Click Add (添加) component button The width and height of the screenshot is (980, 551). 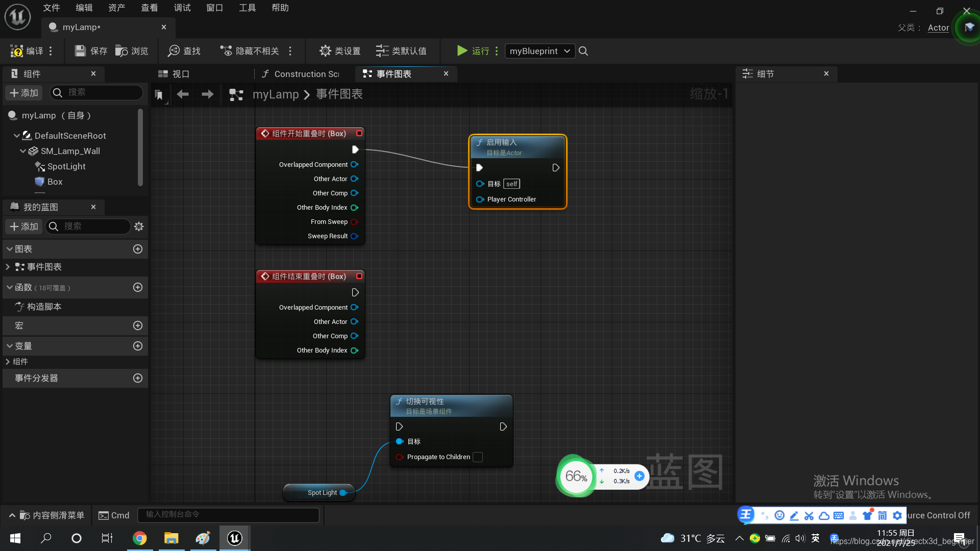click(24, 93)
